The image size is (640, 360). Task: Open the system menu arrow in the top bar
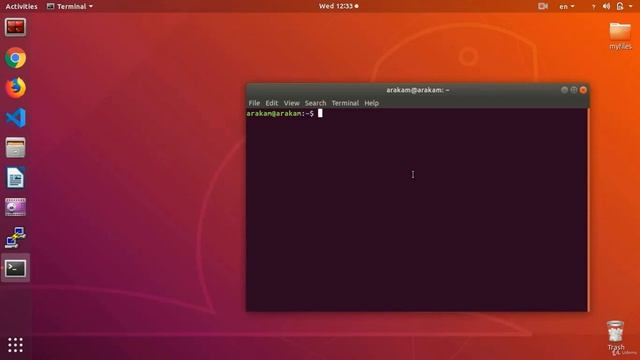pyautogui.click(x=631, y=6)
